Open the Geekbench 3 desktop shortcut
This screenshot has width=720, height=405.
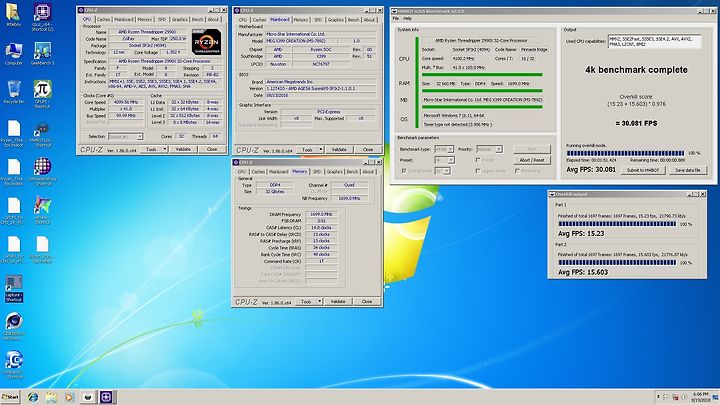[42, 51]
